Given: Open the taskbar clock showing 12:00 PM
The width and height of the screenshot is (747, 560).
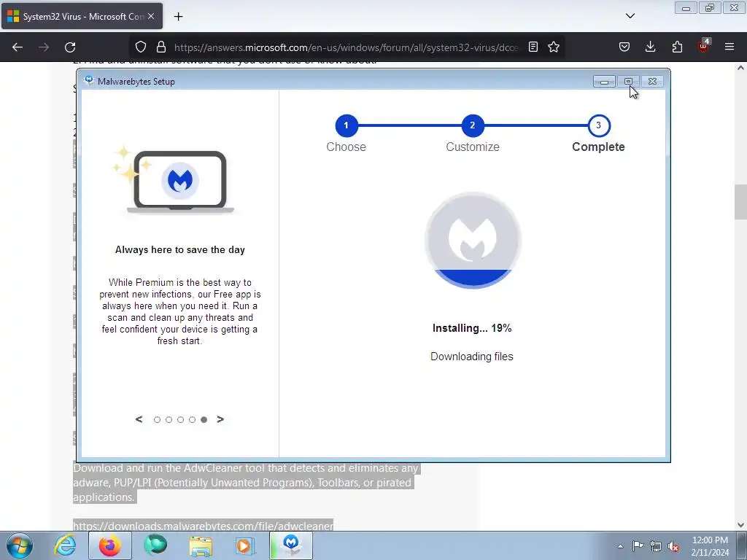Looking at the screenshot, I should click(x=710, y=546).
